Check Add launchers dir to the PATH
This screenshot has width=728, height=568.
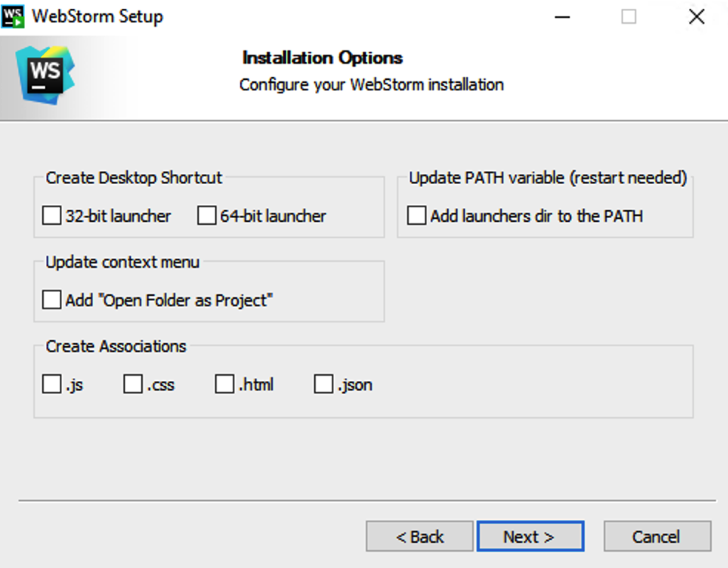click(416, 215)
